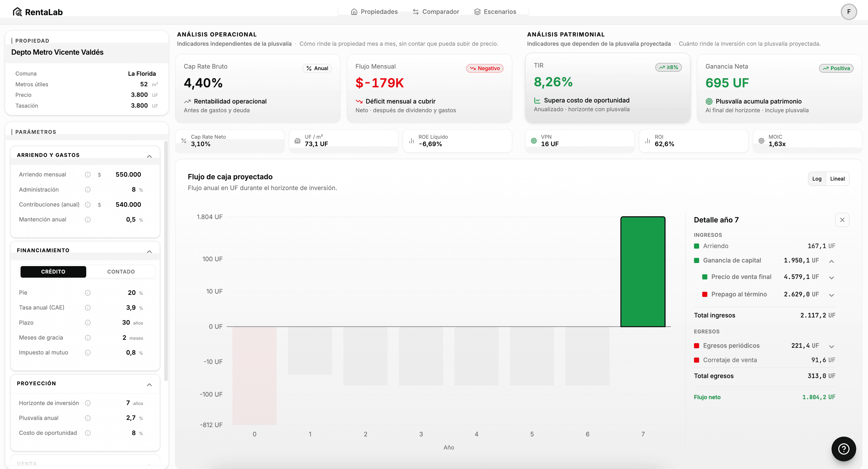
Task: Collapse the ARRIENDO Y GASTOS section
Action: pyautogui.click(x=149, y=156)
